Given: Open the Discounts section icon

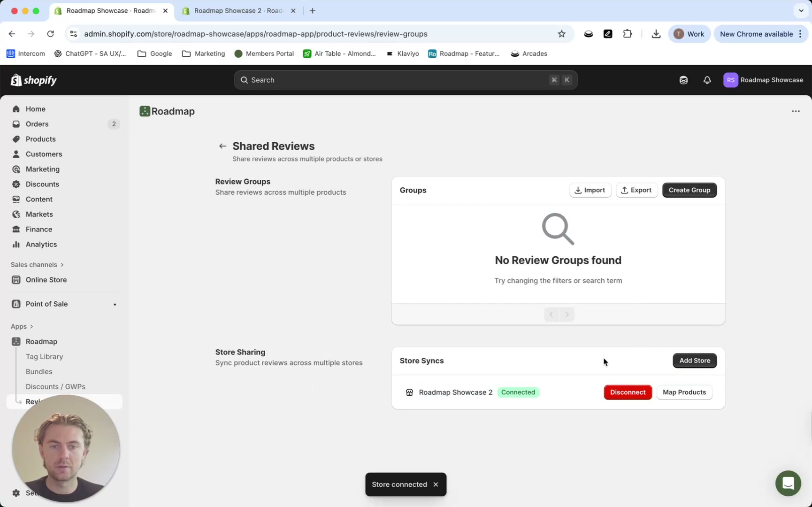Looking at the screenshot, I should 17,184.
